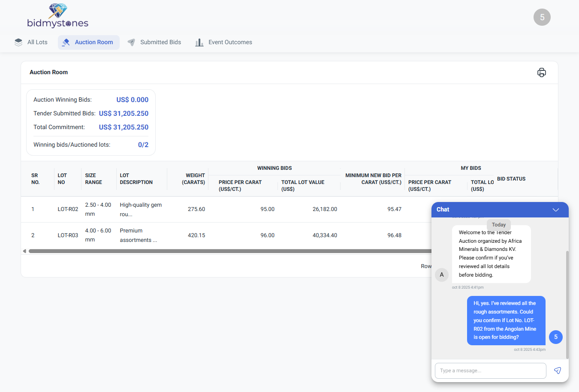
Task: Open the Event Outcomes tab
Action: (x=224, y=42)
